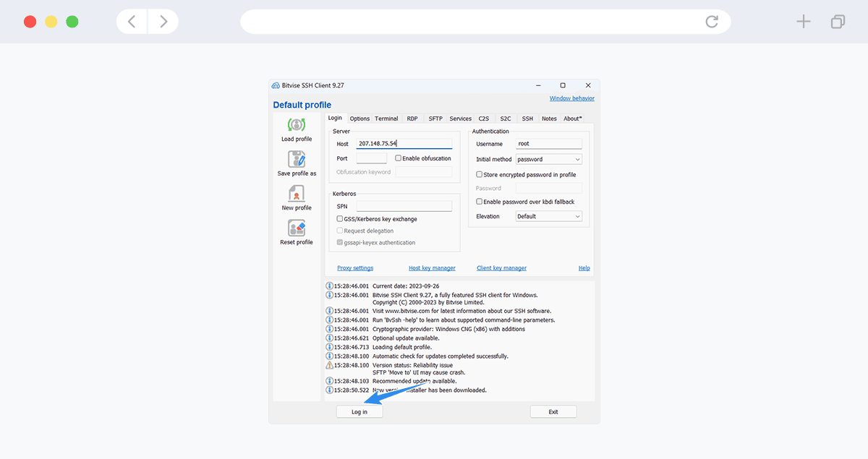The width and height of the screenshot is (868, 459).
Task: Open the RDP tab
Action: tap(412, 119)
